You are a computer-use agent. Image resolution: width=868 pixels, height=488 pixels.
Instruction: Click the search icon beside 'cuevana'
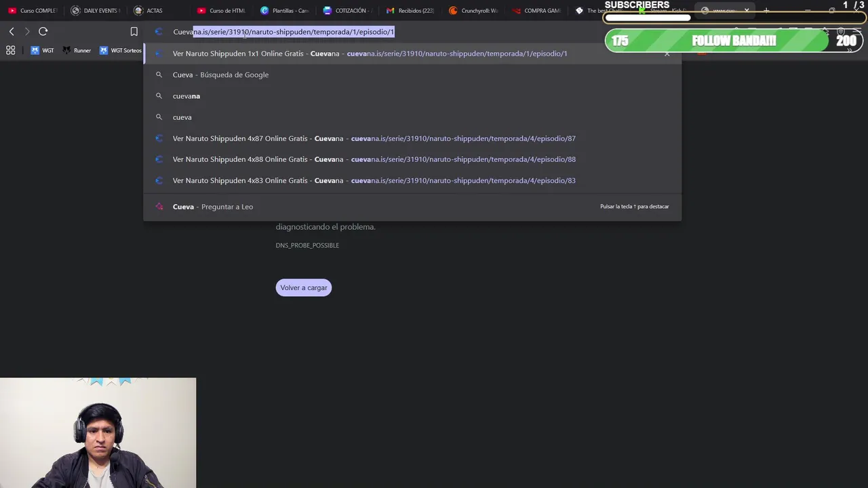tap(159, 96)
